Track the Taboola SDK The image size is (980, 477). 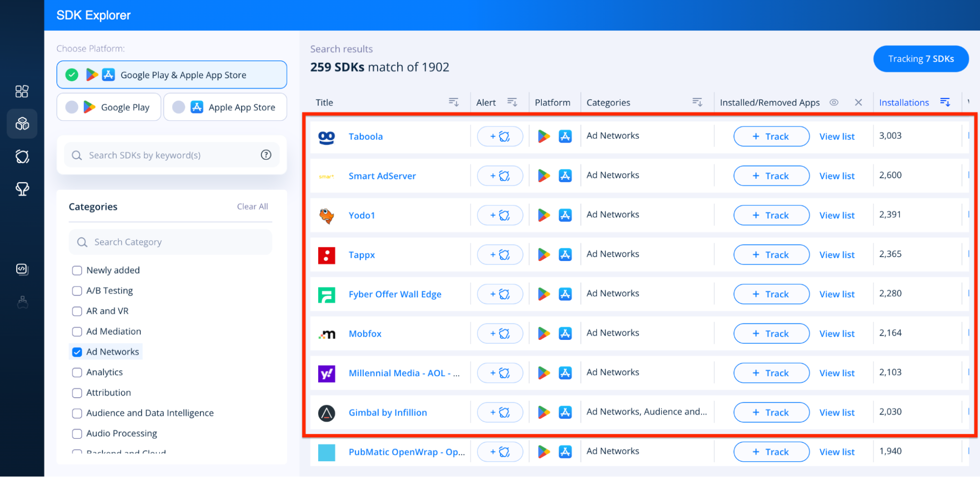click(771, 137)
